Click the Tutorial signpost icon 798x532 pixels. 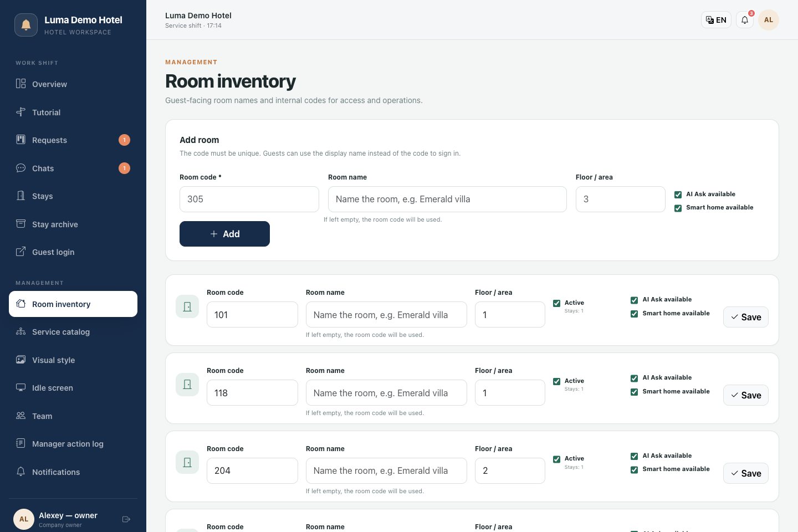21,112
